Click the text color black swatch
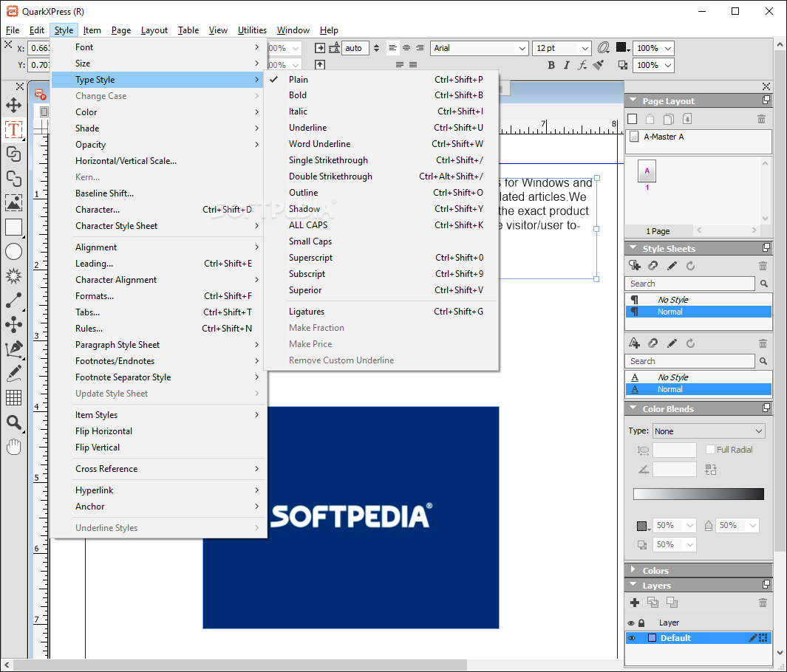 (621, 47)
